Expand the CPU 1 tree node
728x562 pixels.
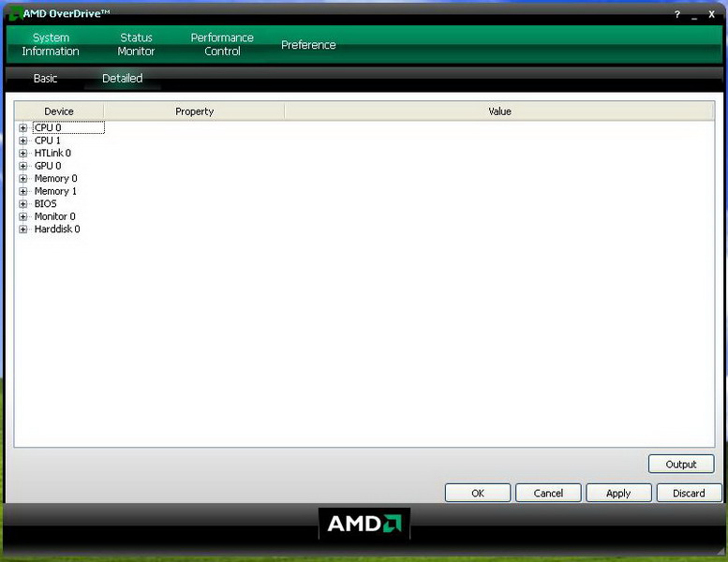[x=22, y=140]
